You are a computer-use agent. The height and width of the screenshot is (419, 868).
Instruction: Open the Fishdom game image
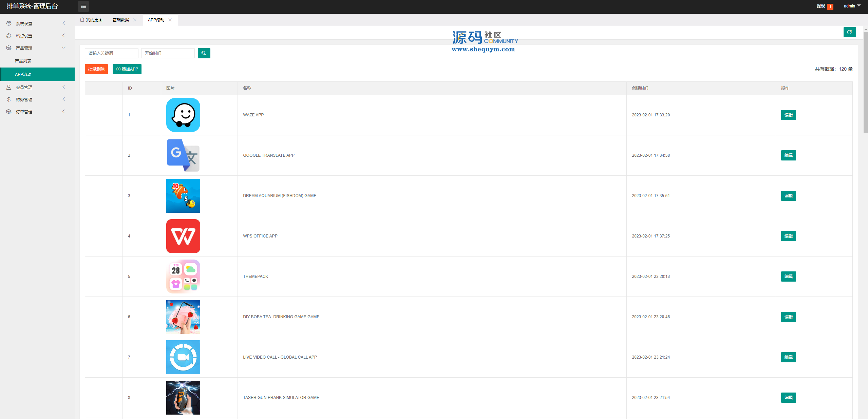(x=183, y=196)
